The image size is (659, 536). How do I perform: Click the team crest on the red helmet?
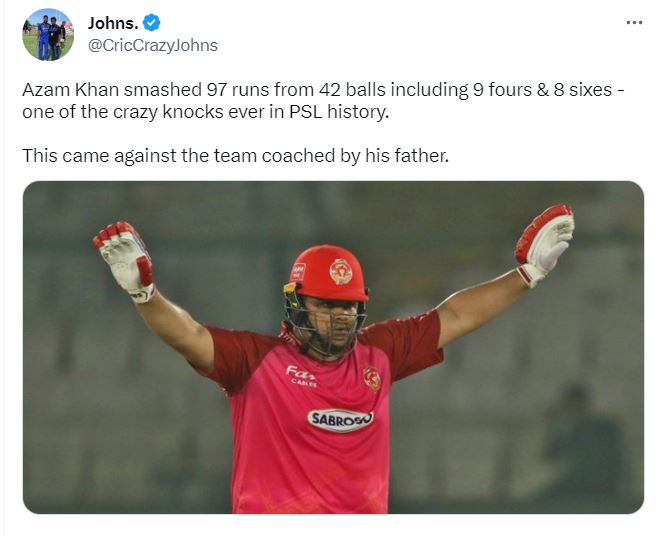(x=340, y=272)
